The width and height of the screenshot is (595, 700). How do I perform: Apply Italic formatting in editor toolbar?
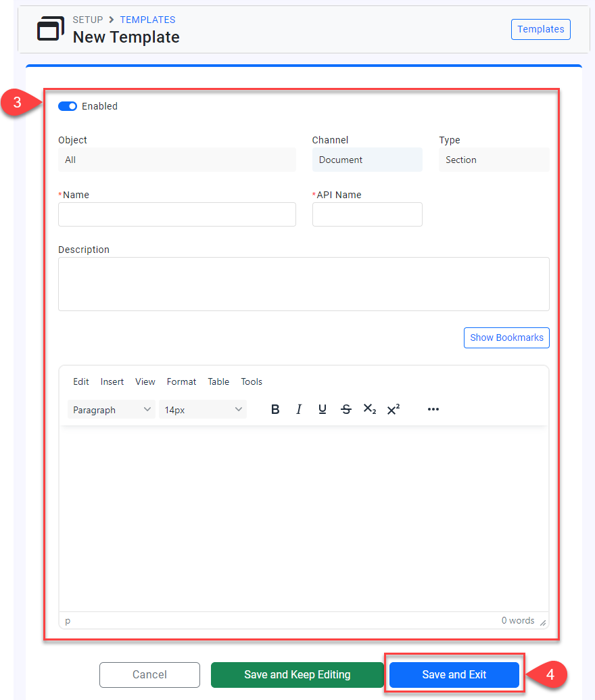pyautogui.click(x=299, y=409)
